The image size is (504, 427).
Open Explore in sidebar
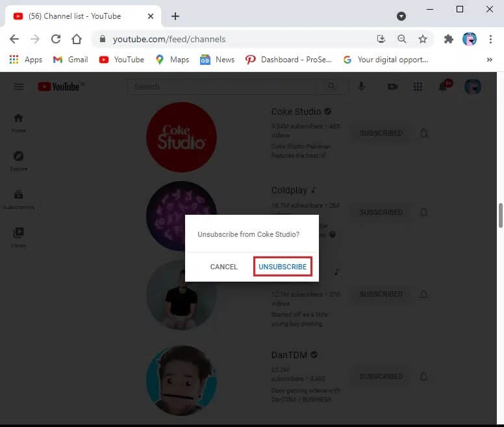[x=19, y=161]
